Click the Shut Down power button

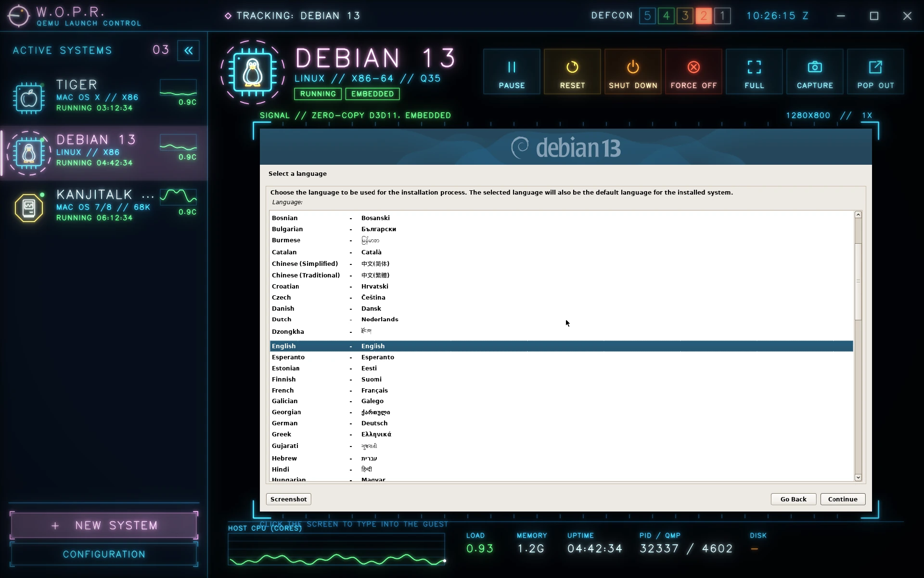point(633,72)
